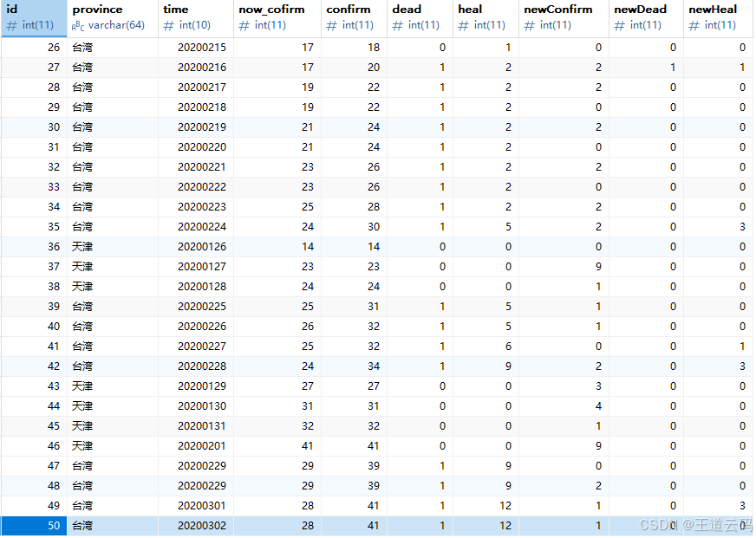Sort by the id column header
756x538 pixels.
coord(34,18)
